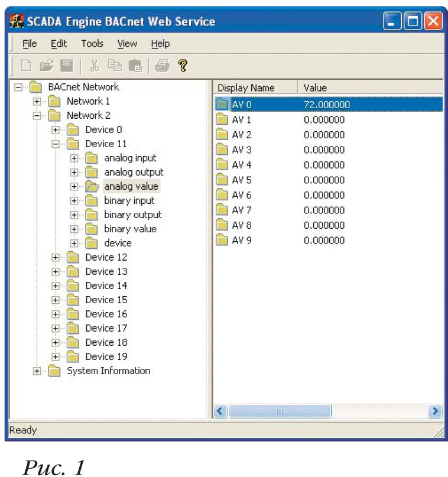Open the Help menu
This screenshot has height=477, width=448.
(x=160, y=44)
